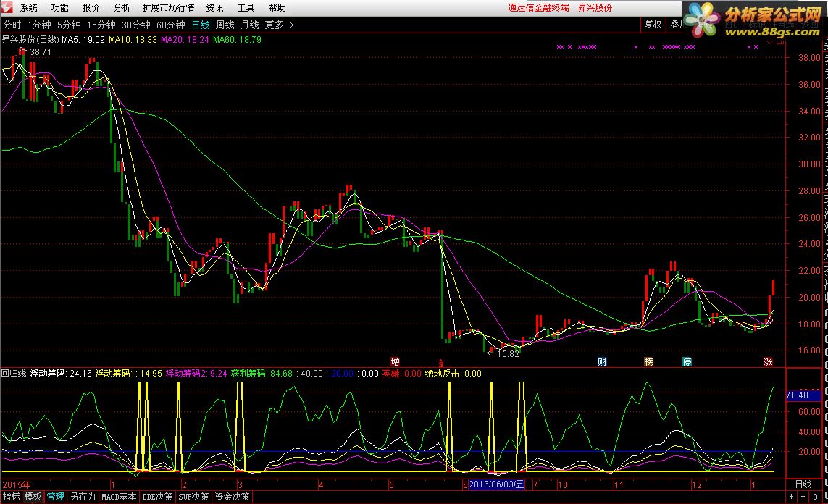Select the DDE决策 template
The image size is (828, 504).
[x=157, y=497]
